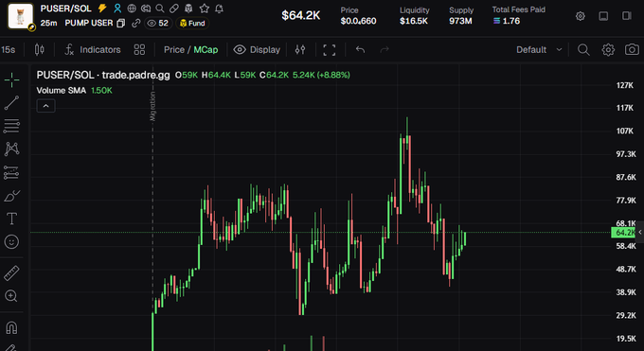Open the position and forecast tools
The height and width of the screenshot is (351, 644).
tap(11, 173)
